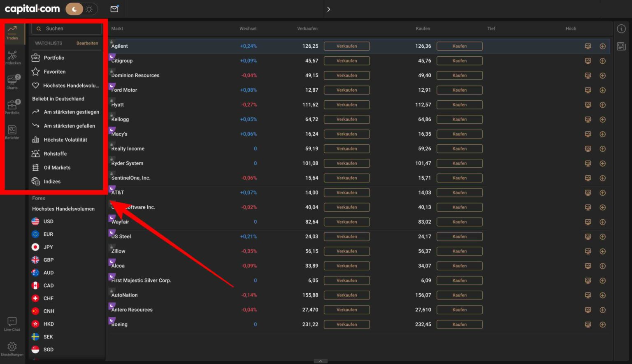Add Boeing to watchlist with the plus icon
Viewport: 632px width, 364px height.
click(x=603, y=325)
